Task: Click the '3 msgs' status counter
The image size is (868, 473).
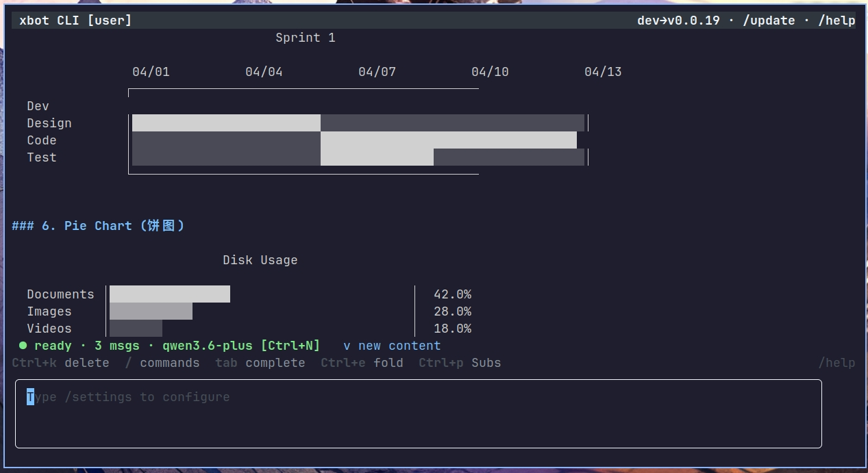Action: click(116, 346)
